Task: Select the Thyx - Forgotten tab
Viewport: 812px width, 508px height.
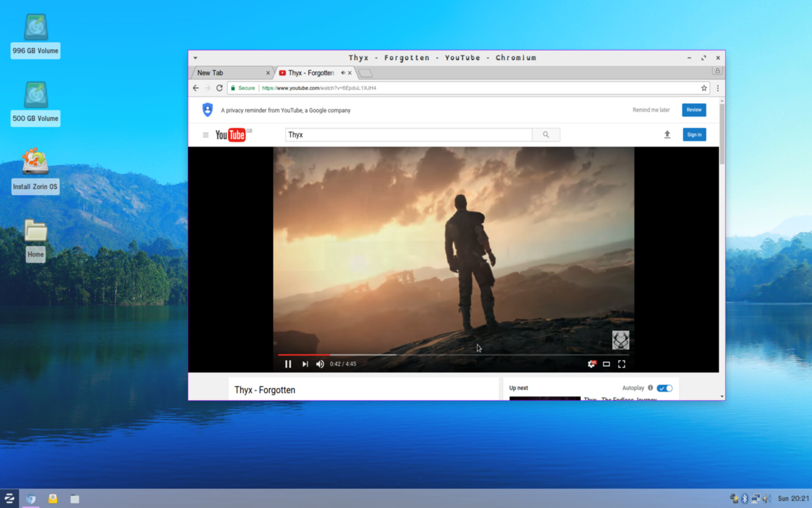Action: tap(311, 73)
